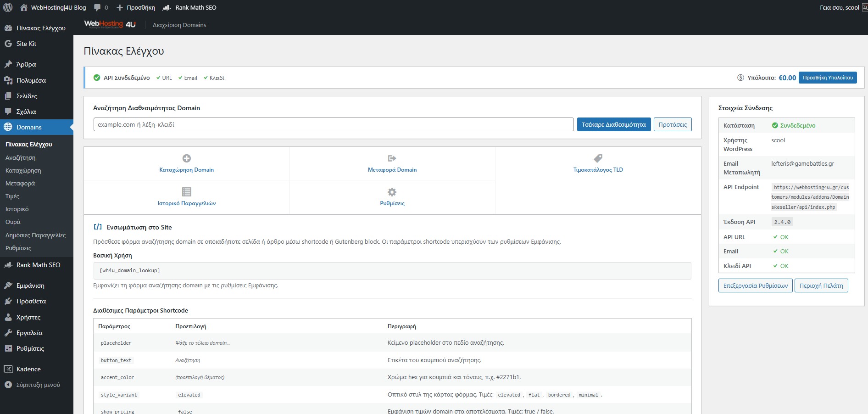This screenshot has height=414, width=868.
Task: Click the WordPress logo in the admin bar
Action: pos(7,7)
